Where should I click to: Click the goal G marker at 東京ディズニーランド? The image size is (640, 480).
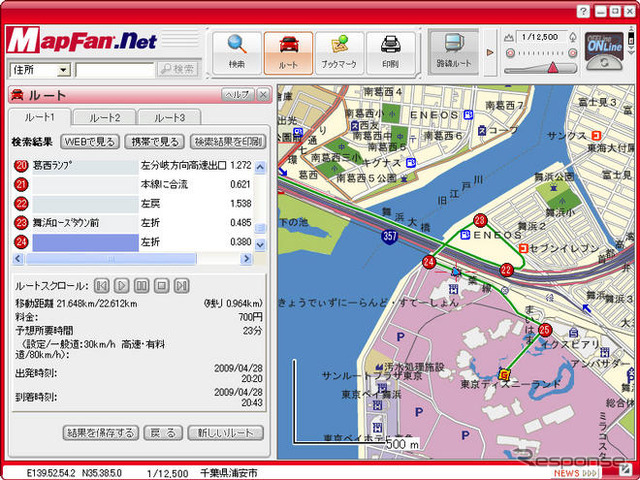(x=505, y=373)
